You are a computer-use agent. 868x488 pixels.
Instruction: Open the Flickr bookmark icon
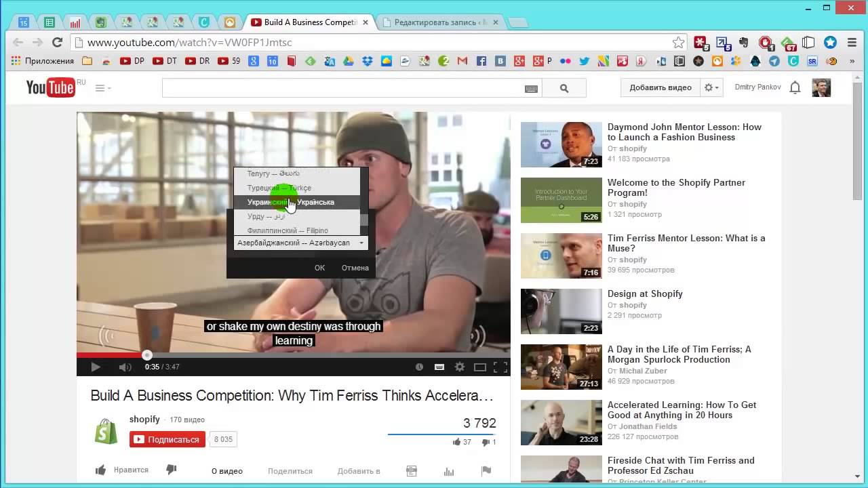pos(565,61)
